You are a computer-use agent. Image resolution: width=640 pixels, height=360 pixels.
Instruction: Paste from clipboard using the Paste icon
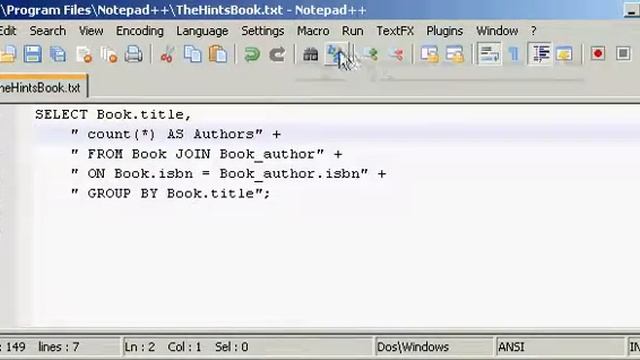point(218,54)
